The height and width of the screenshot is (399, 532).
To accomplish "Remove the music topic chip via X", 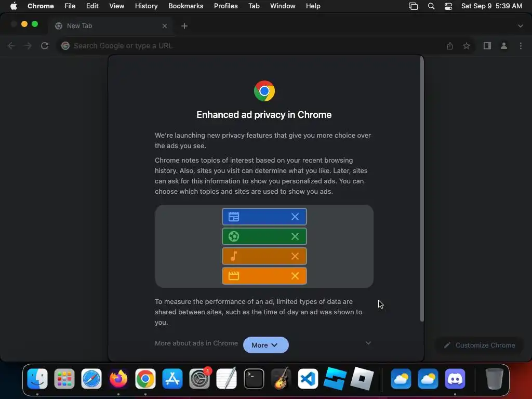I will 295,256.
